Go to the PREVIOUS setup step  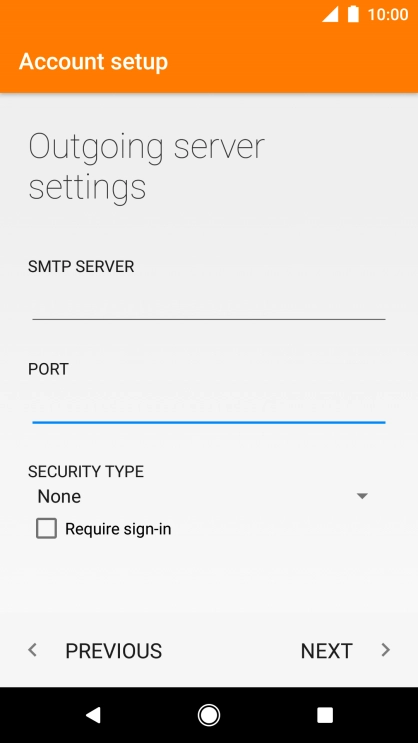(x=113, y=651)
